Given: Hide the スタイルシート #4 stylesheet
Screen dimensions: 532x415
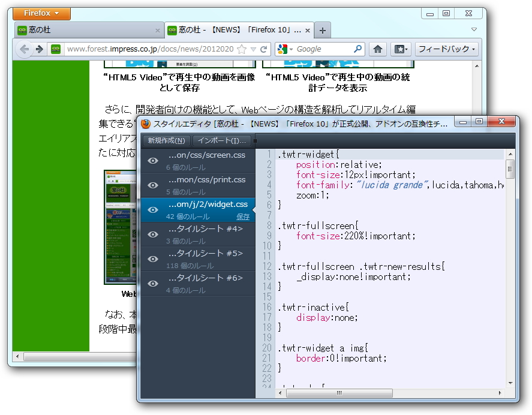Looking at the screenshot, I should click(x=153, y=234).
